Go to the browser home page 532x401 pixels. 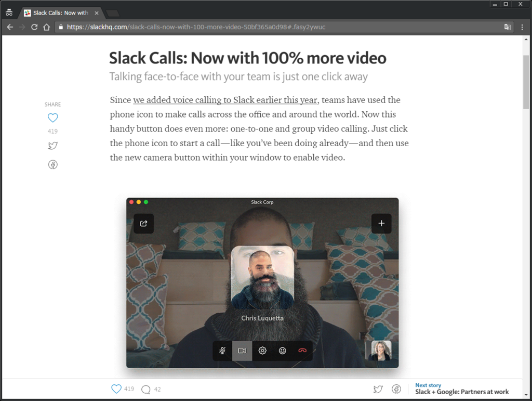pyautogui.click(x=46, y=27)
